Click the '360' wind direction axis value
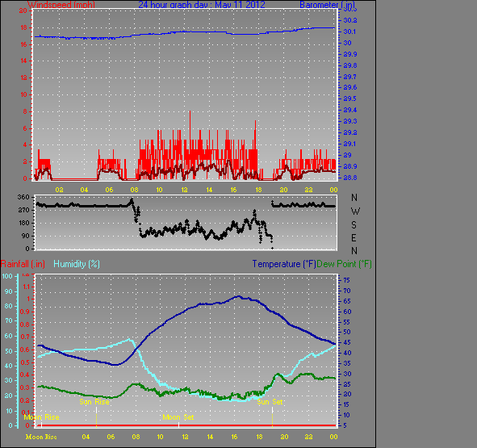 point(23,197)
